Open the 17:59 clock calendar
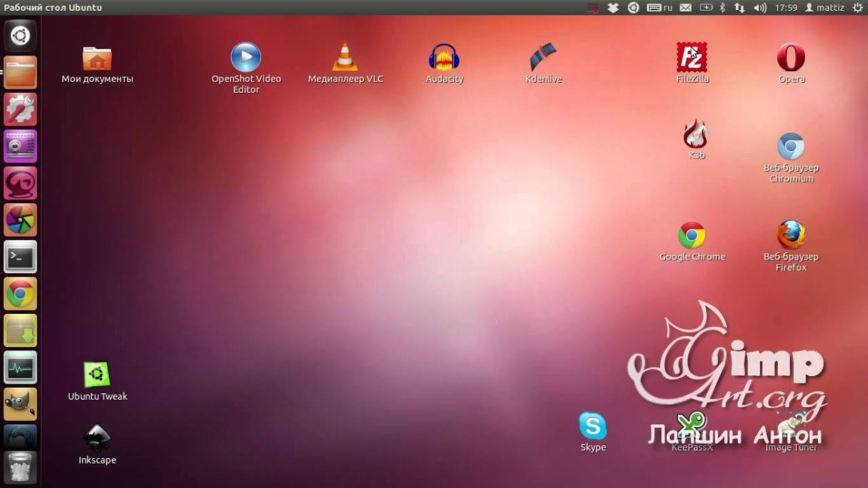This screenshot has height=488, width=868. (786, 7)
